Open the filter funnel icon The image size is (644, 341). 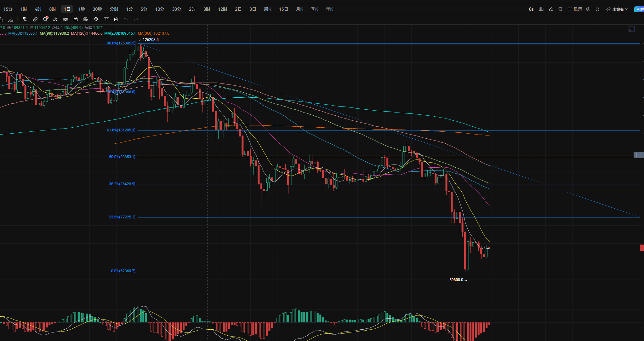point(106,20)
